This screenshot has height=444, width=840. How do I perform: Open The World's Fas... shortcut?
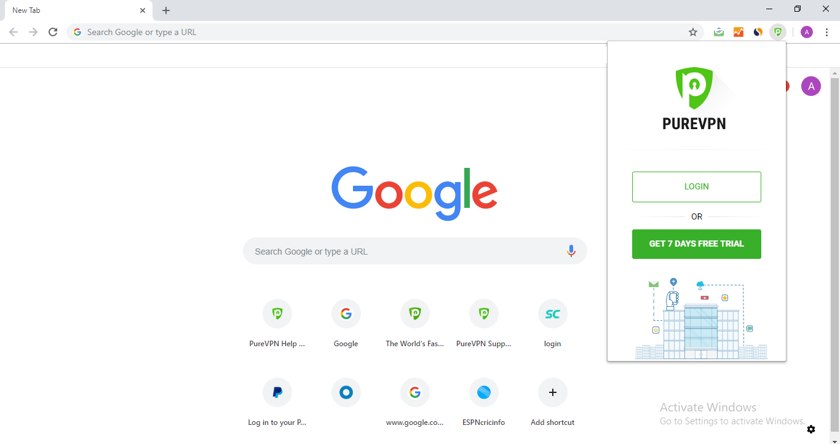coord(415,324)
